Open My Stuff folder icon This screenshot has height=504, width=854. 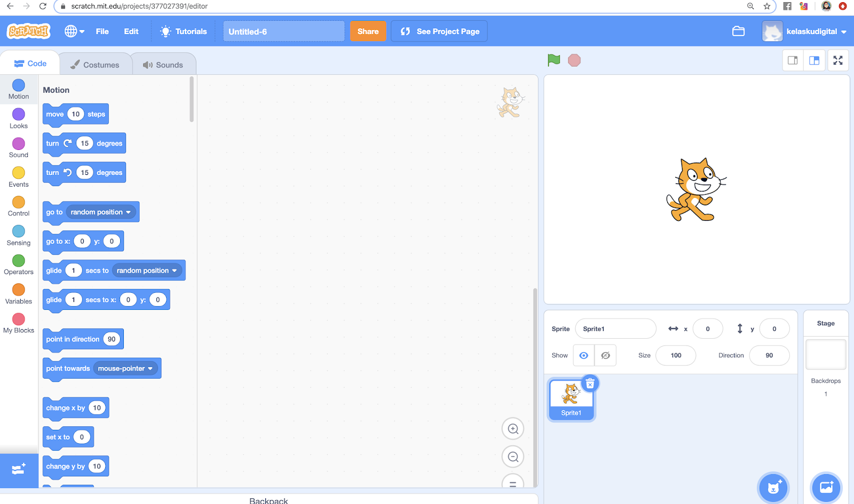[x=738, y=31]
